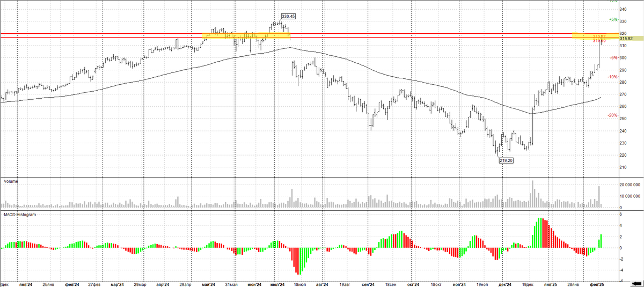Click the -20% level label
Screen dimensions: 644x287
click(x=612, y=115)
